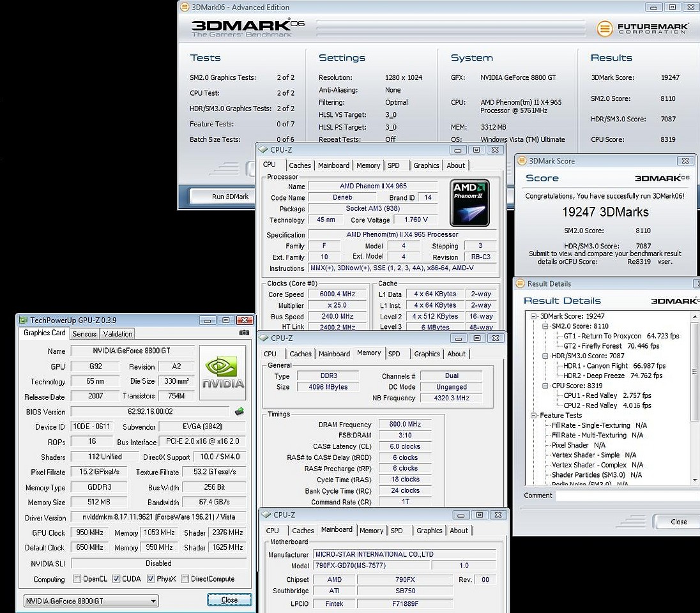Click the 3DMark Score window title icon

tap(522, 161)
